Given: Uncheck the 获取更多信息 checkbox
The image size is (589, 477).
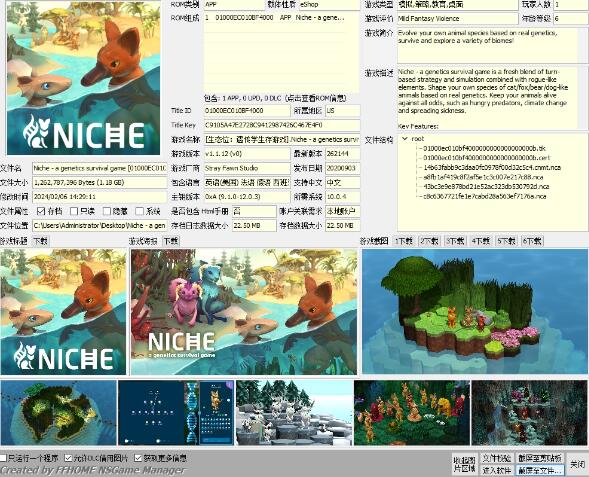Looking at the screenshot, I should (138, 458).
